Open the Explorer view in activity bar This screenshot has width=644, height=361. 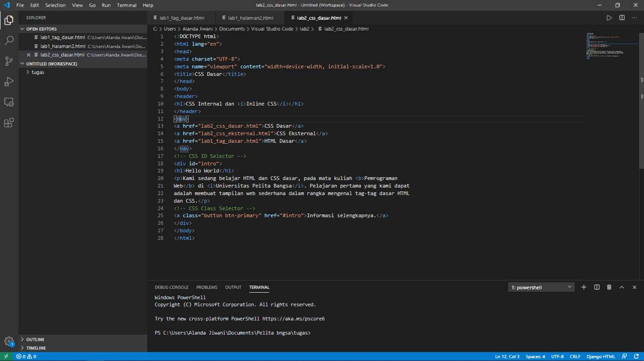click(x=9, y=20)
